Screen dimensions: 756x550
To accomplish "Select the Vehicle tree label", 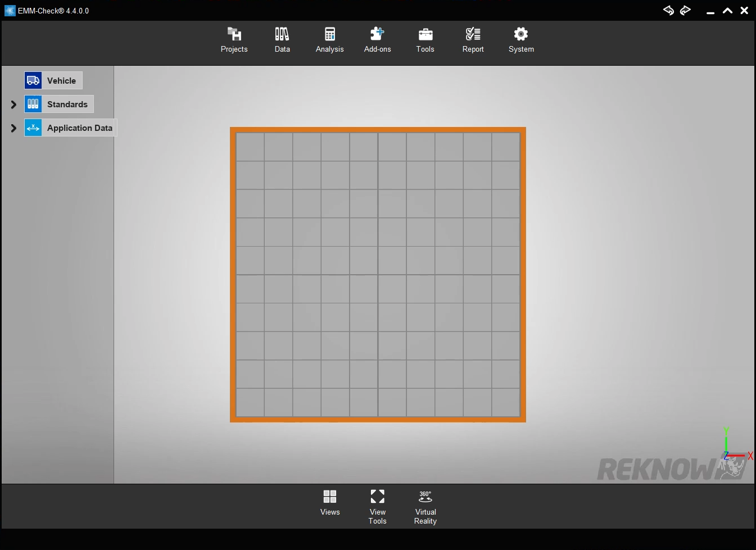I will coord(61,81).
